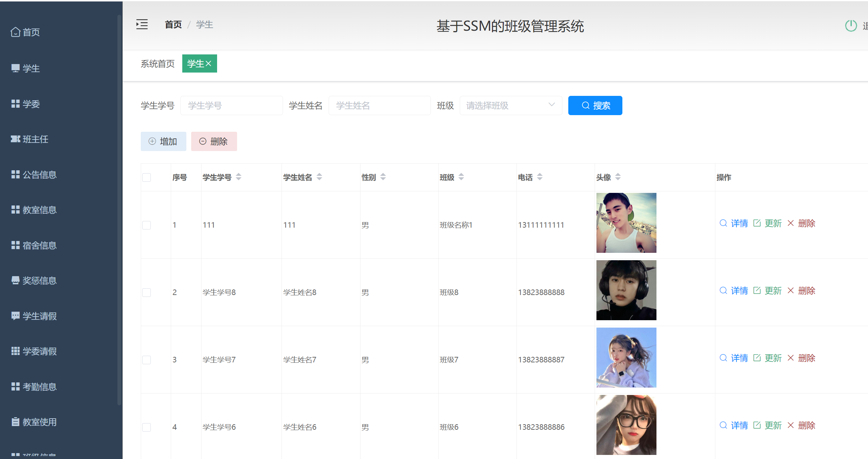Viewport: 868px width, 459px height.
Task: Open 教室使用 in the sidebar
Action: (39, 422)
